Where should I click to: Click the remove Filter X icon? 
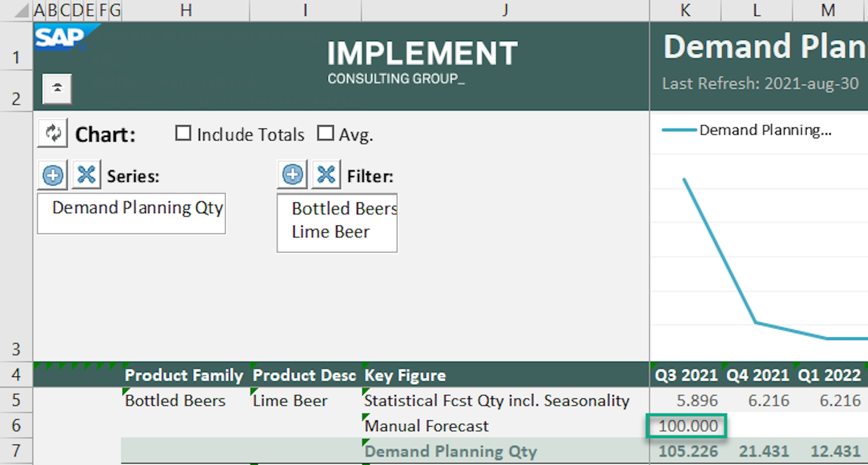(326, 175)
